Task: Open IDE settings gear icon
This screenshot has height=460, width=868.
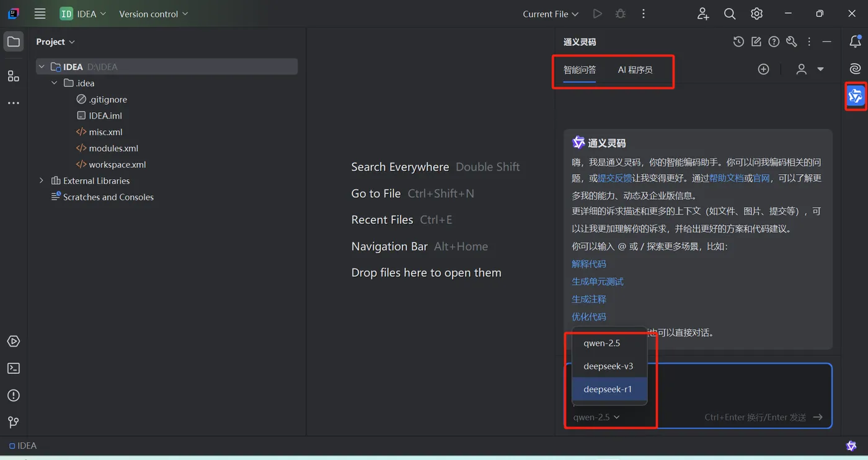Action: (756, 14)
